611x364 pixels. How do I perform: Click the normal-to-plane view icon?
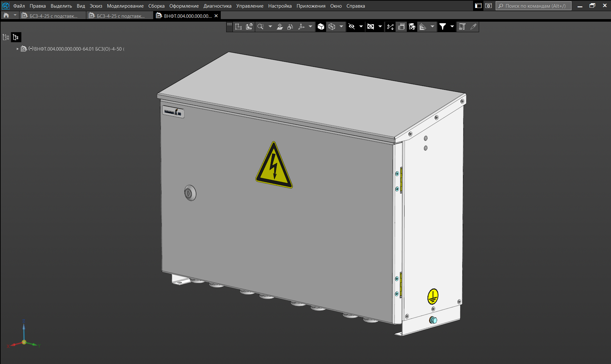pos(280,27)
